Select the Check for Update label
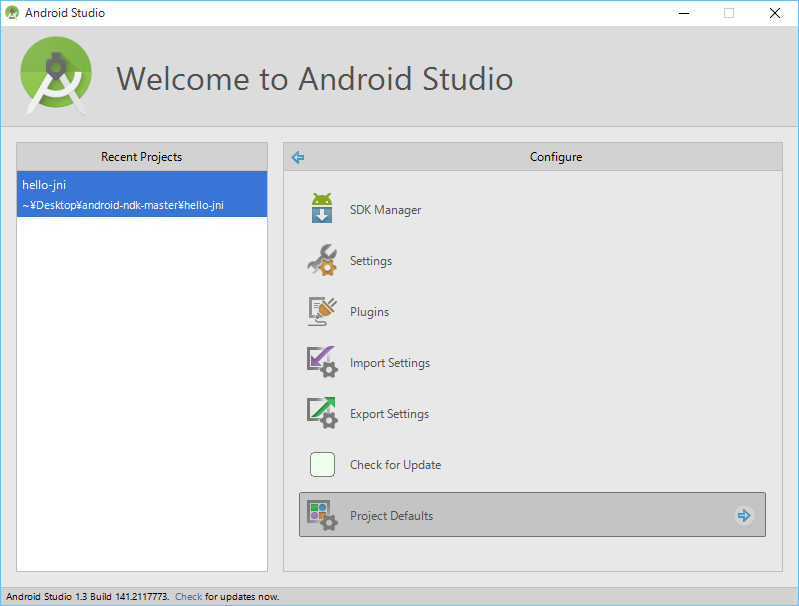The width and height of the screenshot is (799, 606). pyautogui.click(x=395, y=465)
